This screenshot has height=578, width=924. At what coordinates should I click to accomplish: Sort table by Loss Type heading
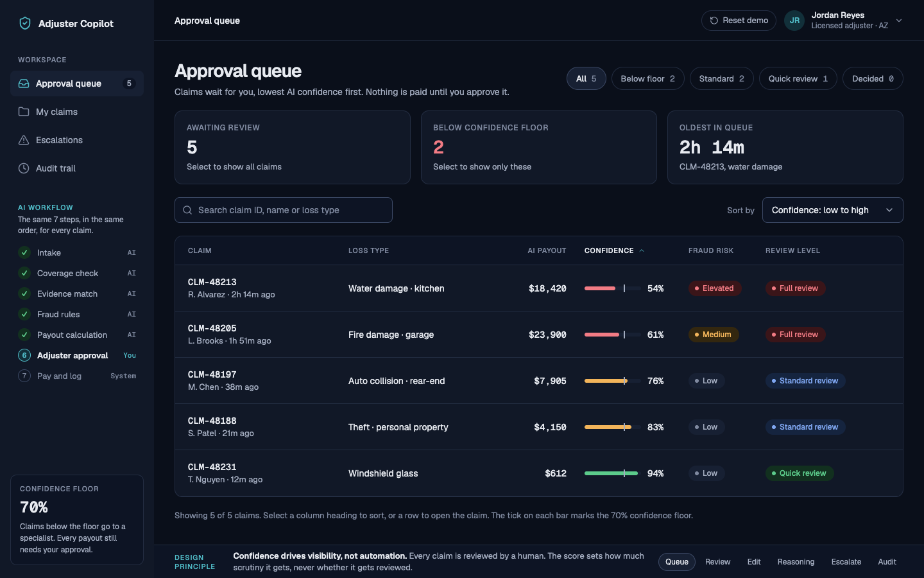(x=369, y=250)
